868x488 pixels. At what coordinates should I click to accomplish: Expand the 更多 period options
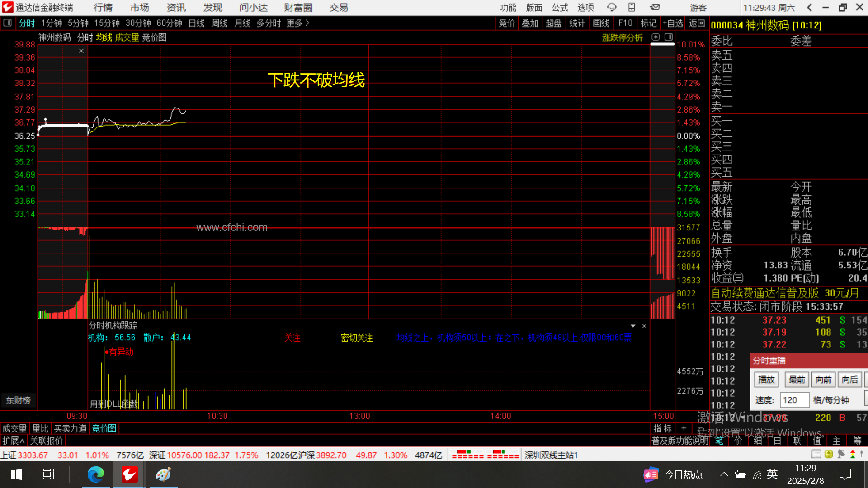(x=297, y=23)
